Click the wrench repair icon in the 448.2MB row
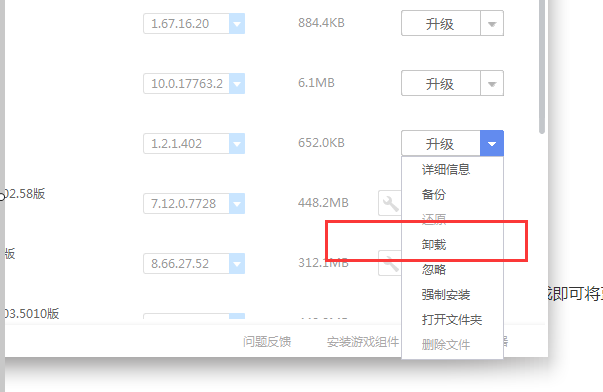This screenshot has height=392, width=603. (x=390, y=203)
